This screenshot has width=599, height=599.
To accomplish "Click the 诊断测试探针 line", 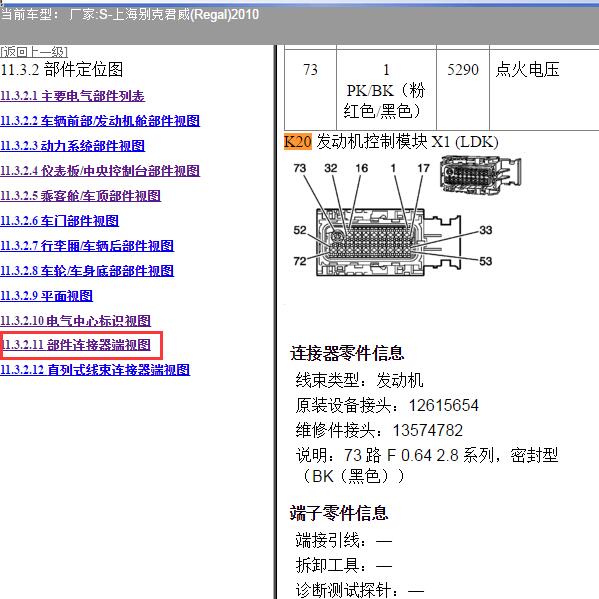I will (360, 590).
